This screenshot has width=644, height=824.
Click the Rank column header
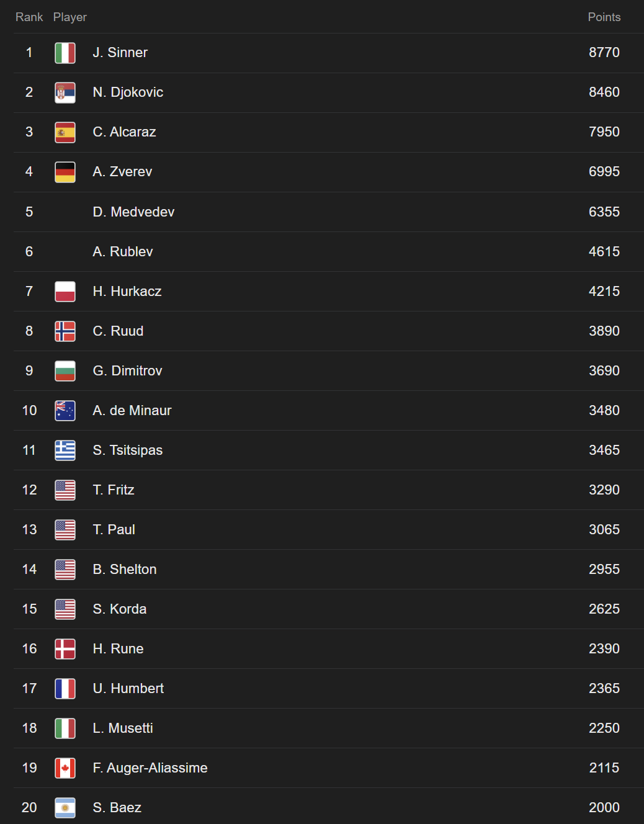coord(29,17)
